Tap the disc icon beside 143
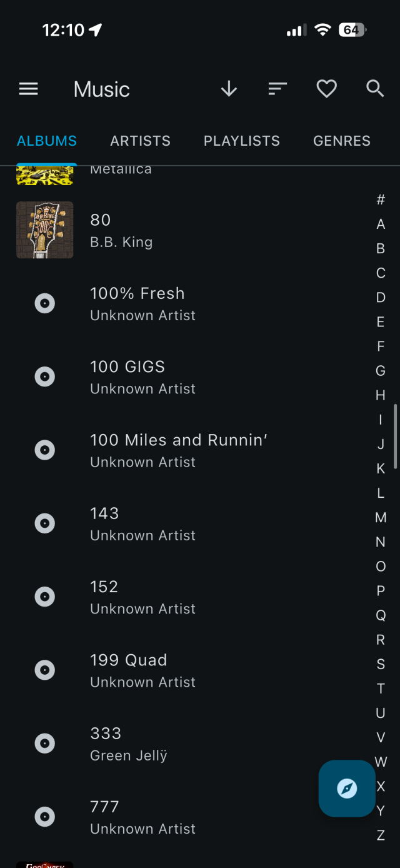 [x=44, y=523]
